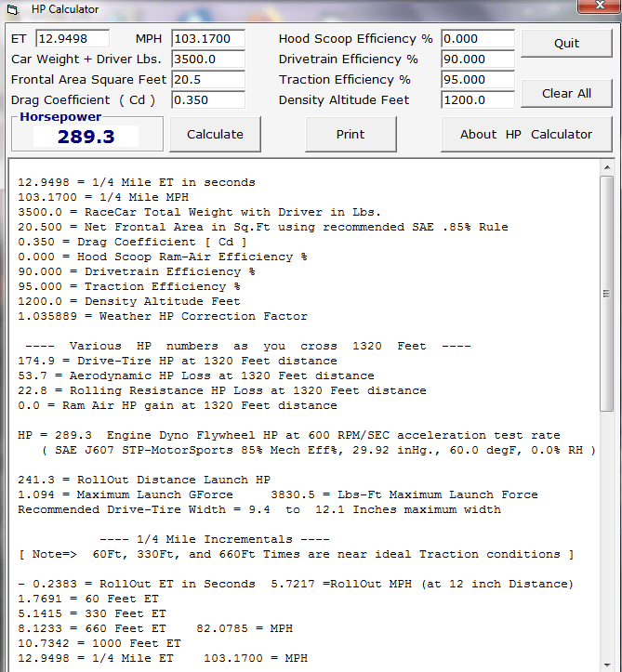Click the '1000 Feet ET' line

coord(99,643)
